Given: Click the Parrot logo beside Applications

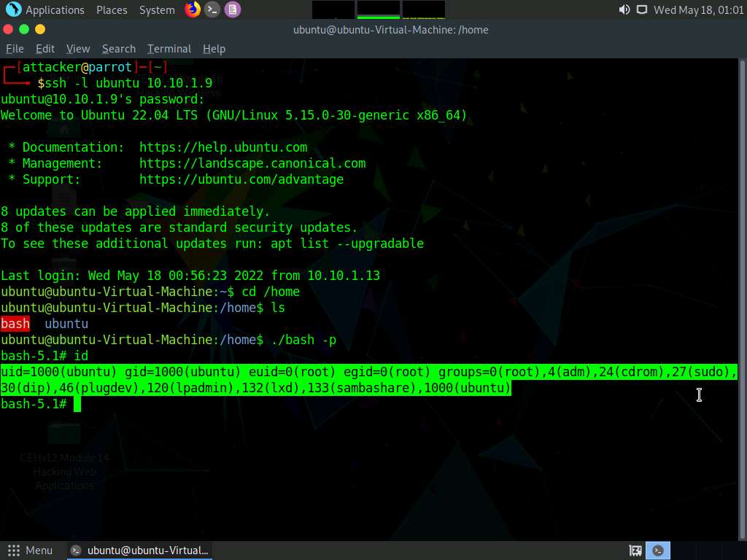Looking at the screenshot, I should pyautogui.click(x=13, y=9).
